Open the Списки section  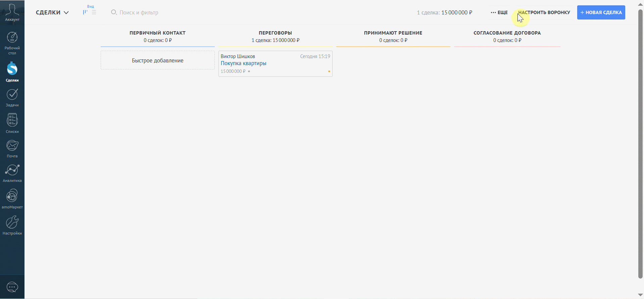[12, 123]
